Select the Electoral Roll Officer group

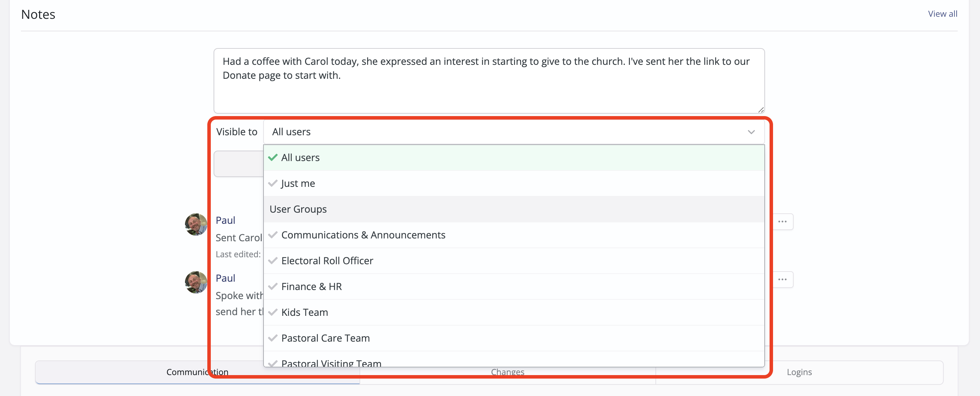(327, 260)
